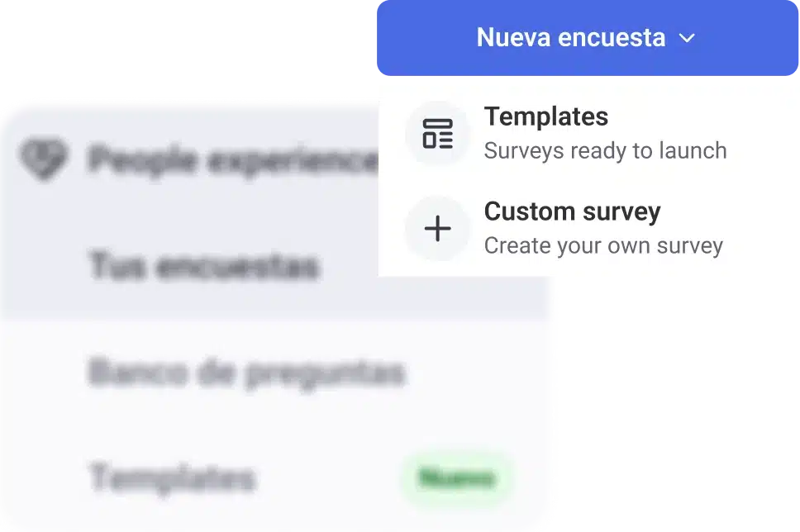Screen dimensions: 800x532
Task: Click the 'Surveys ready to launch' description
Action: (x=605, y=151)
